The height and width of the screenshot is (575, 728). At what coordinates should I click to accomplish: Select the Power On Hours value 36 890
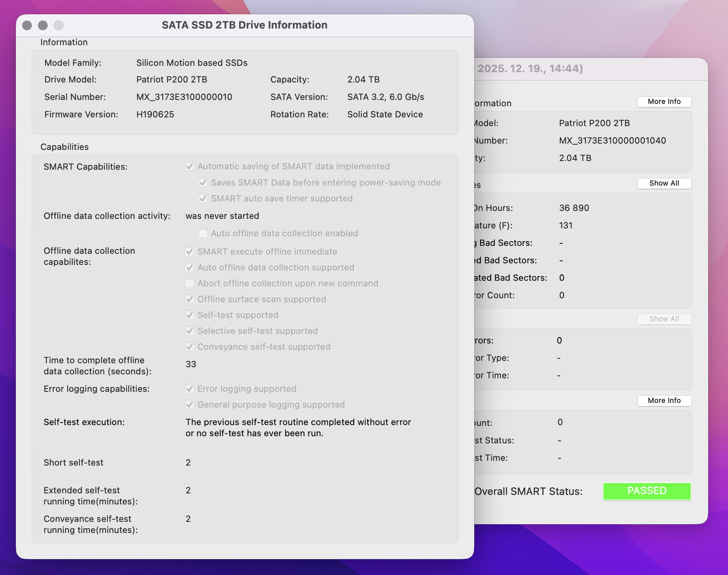coord(574,208)
